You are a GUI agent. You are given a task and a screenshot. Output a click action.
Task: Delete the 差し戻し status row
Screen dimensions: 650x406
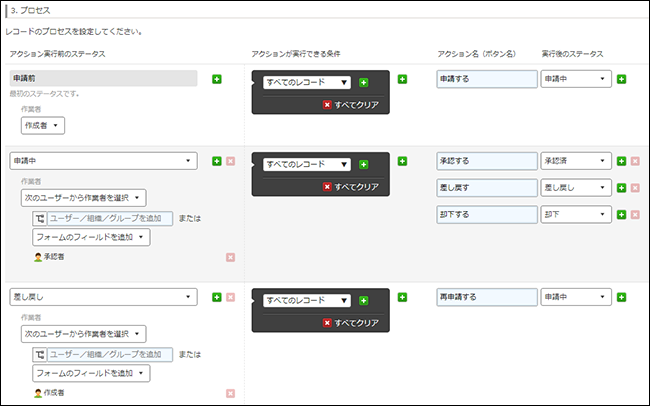[x=230, y=297]
